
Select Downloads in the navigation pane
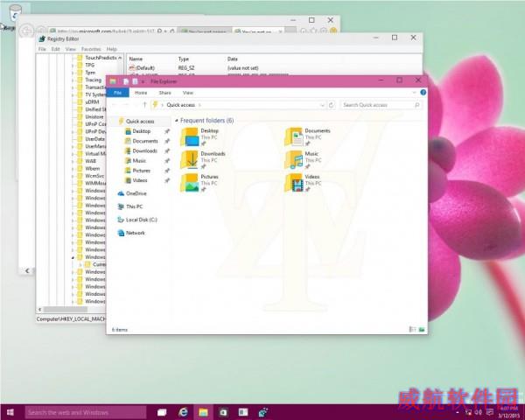pos(144,151)
